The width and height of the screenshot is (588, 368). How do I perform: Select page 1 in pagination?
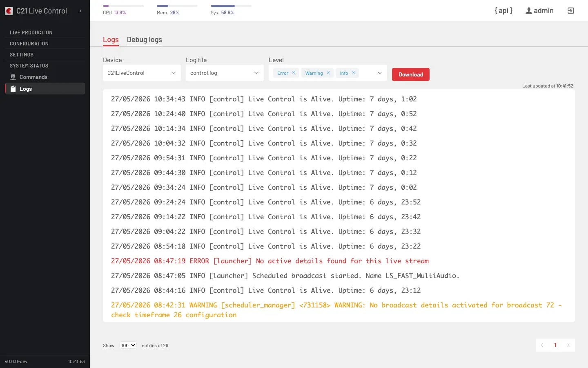(x=555, y=345)
